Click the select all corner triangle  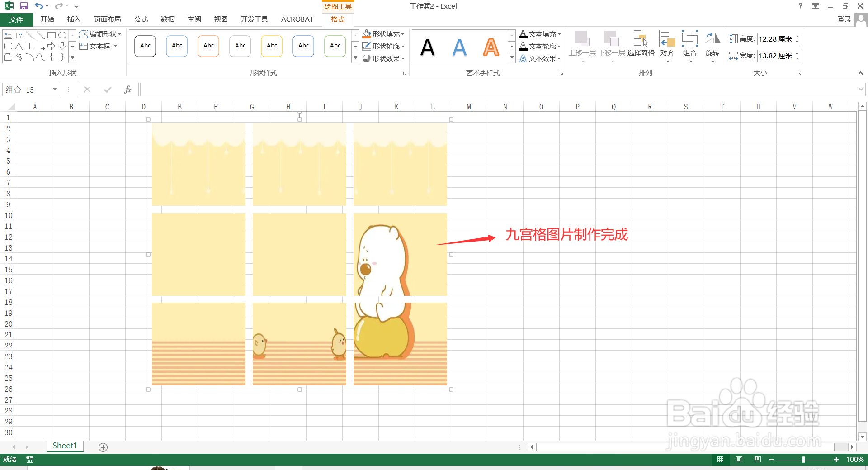click(x=12, y=107)
